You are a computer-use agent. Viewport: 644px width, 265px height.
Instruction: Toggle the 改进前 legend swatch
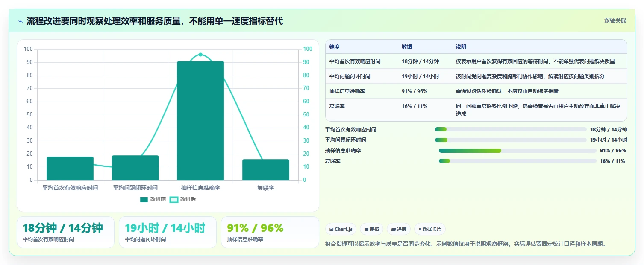144,199
